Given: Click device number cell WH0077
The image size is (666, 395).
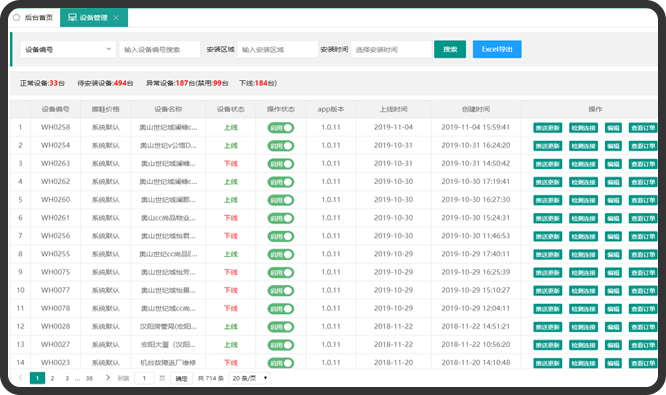Looking at the screenshot, I should tap(56, 290).
